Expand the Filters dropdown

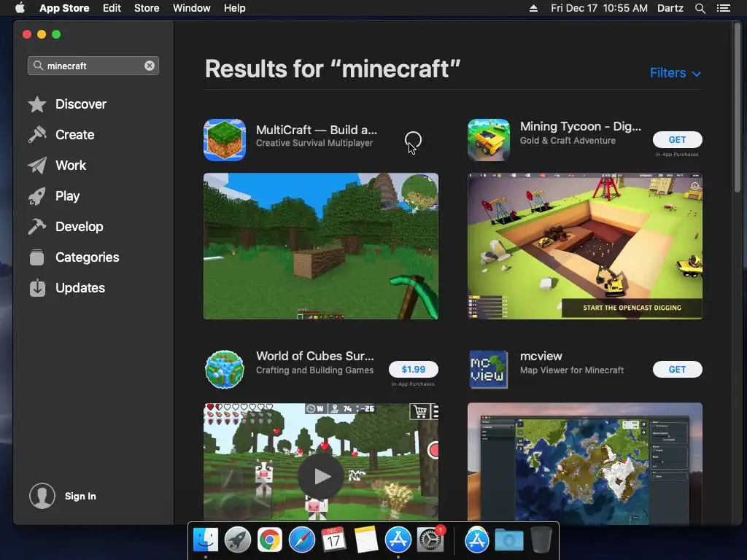[x=675, y=73]
